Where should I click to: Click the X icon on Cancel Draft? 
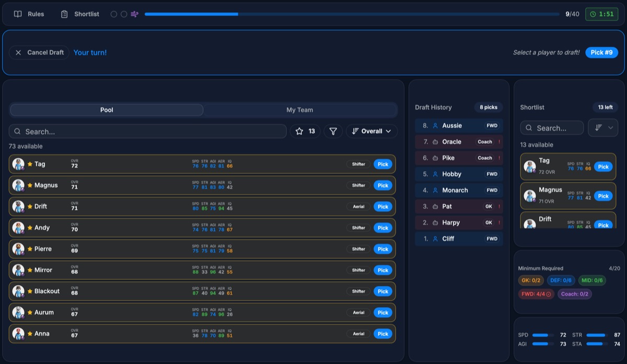(18, 53)
